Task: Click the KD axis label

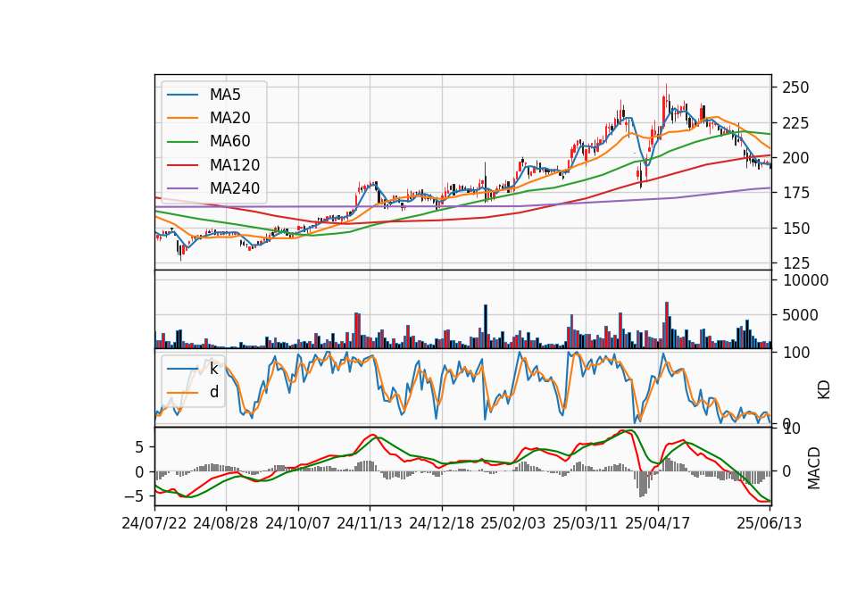Action: (824, 390)
